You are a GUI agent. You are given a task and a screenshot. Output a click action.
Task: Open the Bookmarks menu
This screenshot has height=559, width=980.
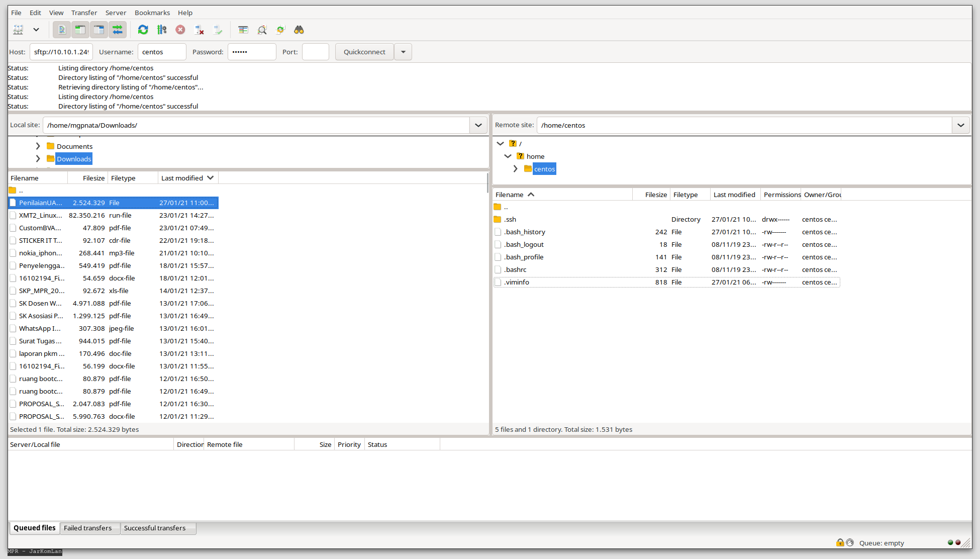[x=152, y=13]
